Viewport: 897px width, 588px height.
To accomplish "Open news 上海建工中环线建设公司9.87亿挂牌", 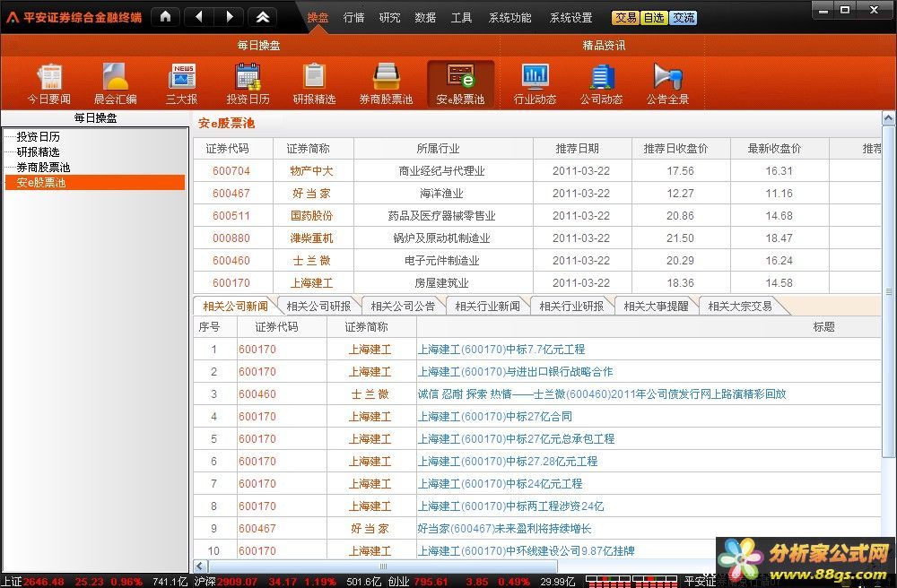I will click(526, 551).
